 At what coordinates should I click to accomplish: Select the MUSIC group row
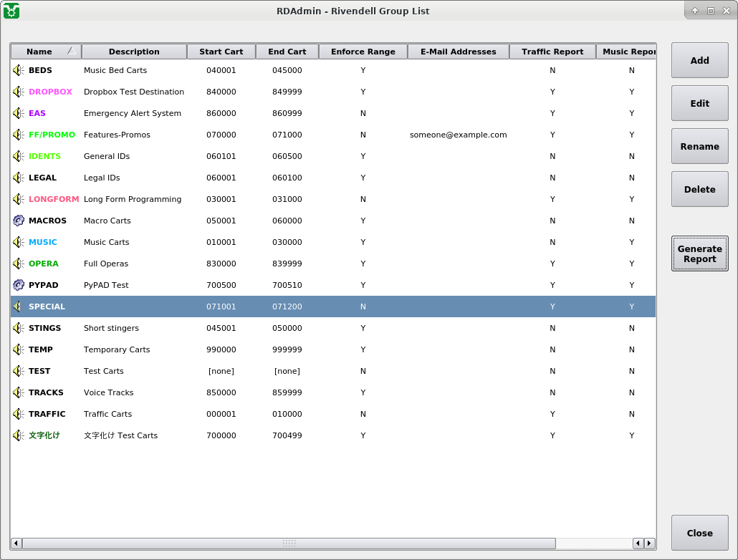[43, 242]
